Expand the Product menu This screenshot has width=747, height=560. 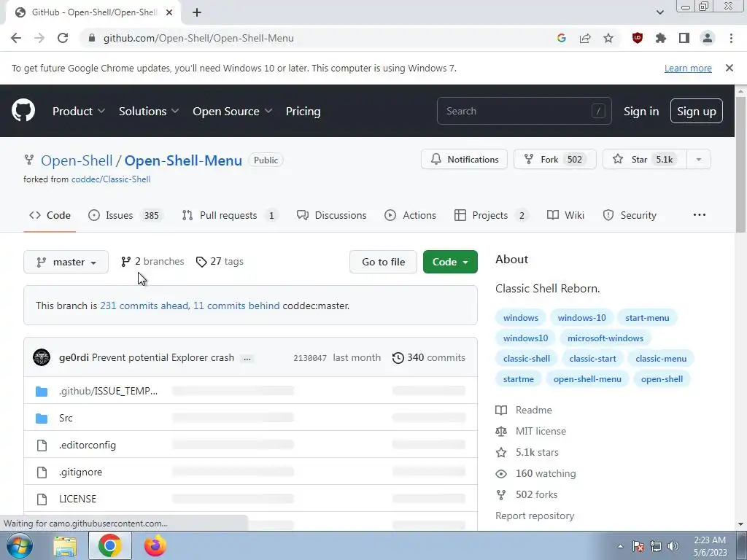[x=79, y=111]
